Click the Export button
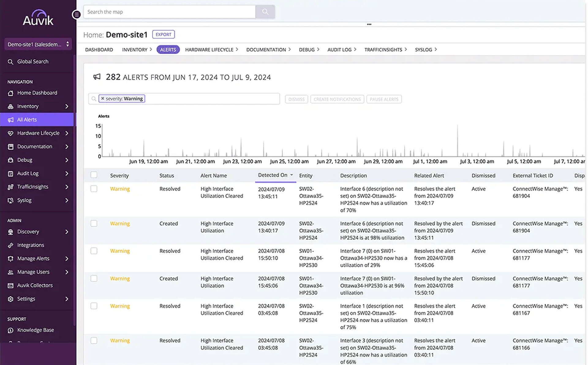This screenshot has height=365, width=588. (163, 34)
